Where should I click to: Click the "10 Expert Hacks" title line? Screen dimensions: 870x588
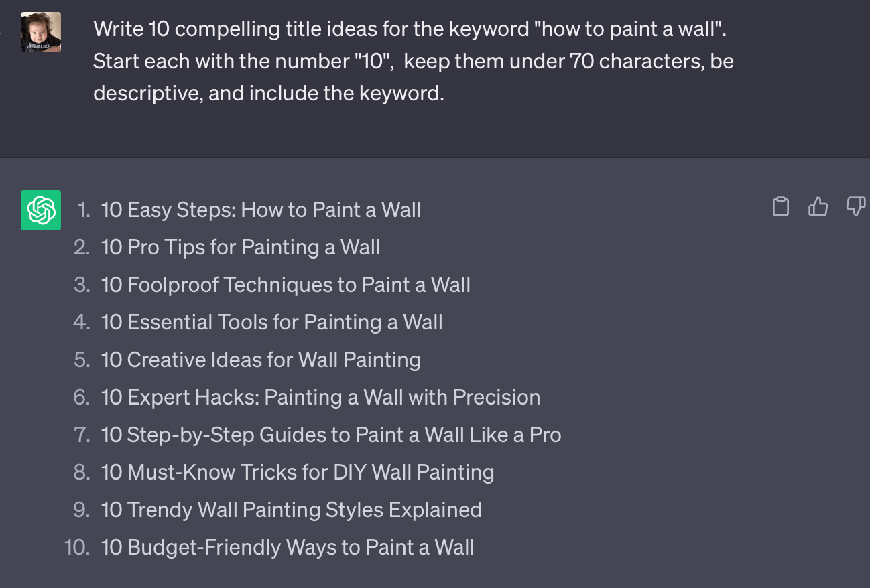(320, 397)
